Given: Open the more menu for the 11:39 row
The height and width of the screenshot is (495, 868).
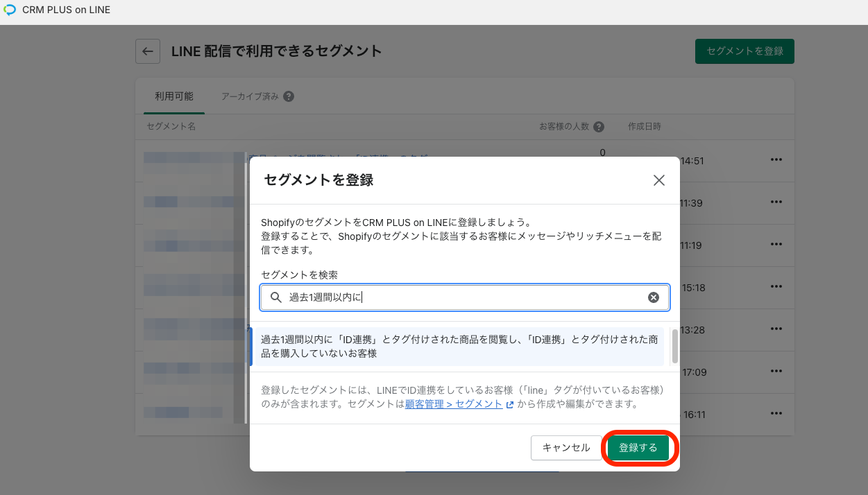Looking at the screenshot, I should click(x=776, y=203).
